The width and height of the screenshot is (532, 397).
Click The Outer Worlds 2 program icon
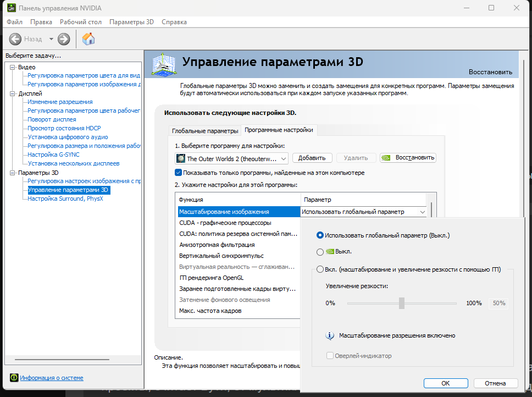pos(181,158)
